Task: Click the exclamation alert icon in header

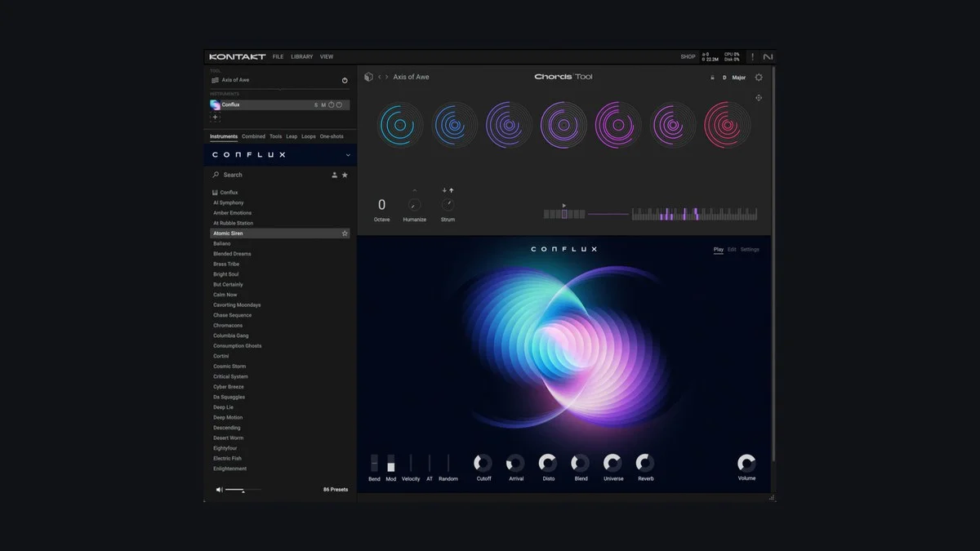Action: pos(753,57)
